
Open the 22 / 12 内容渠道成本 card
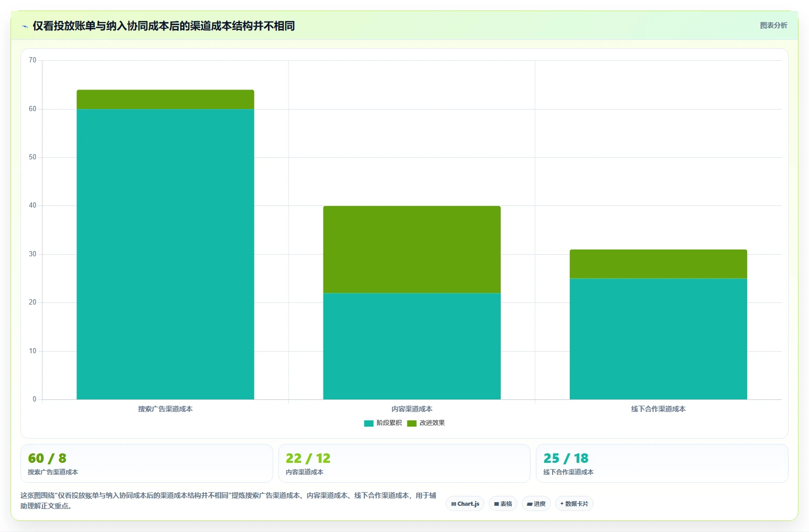tap(404, 463)
